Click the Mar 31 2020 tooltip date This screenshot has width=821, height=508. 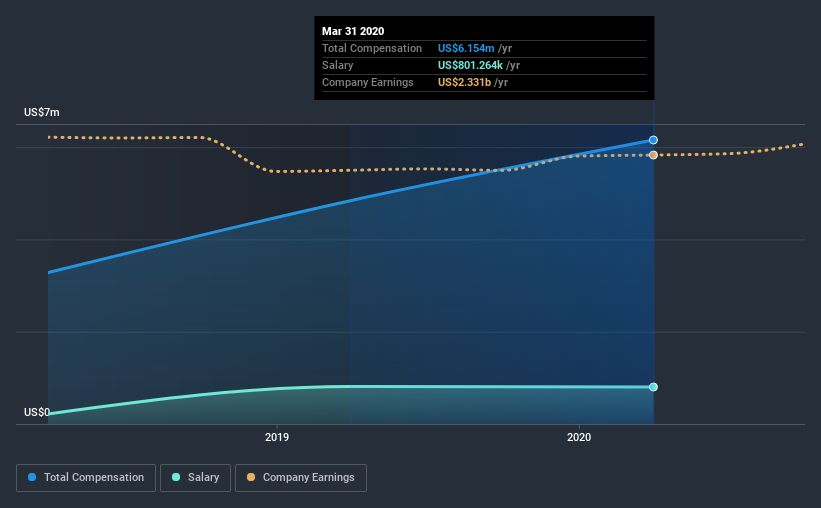(353, 31)
